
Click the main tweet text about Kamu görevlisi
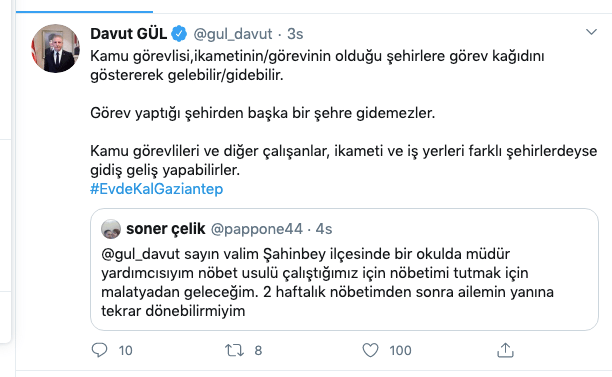[x=343, y=113]
